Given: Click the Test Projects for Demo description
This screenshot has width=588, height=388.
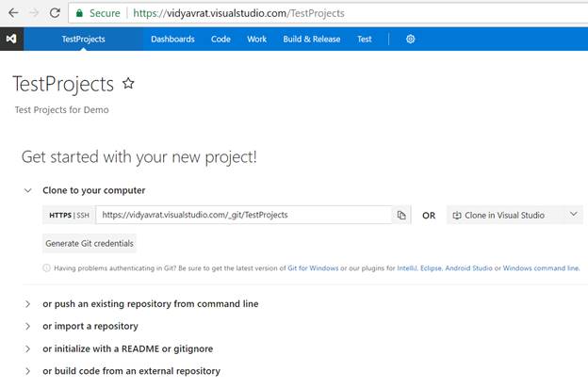Looking at the screenshot, I should (x=62, y=110).
